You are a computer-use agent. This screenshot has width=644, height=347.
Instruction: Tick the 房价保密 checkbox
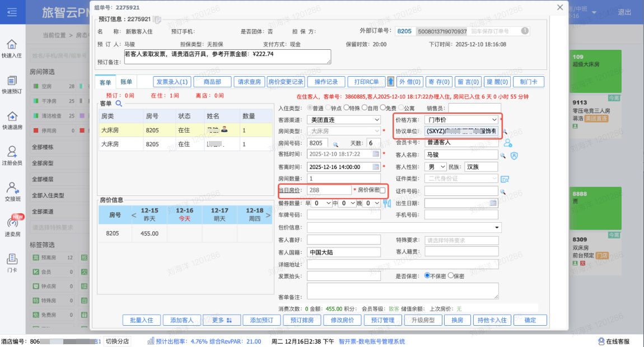click(x=383, y=191)
